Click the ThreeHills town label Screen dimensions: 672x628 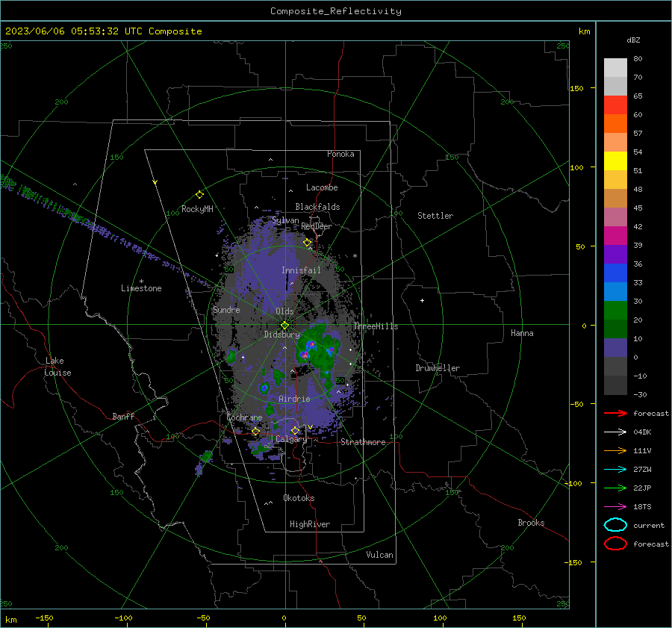(376, 326)
